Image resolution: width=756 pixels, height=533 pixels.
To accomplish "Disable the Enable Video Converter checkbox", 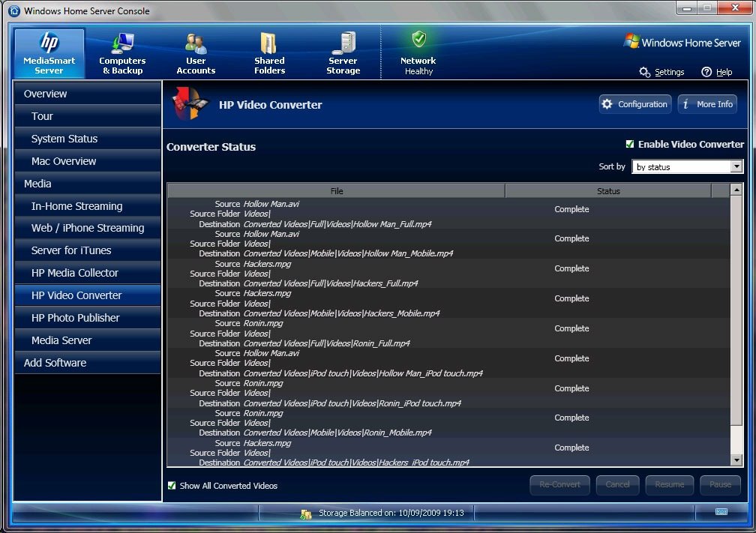I will point(630,144).
